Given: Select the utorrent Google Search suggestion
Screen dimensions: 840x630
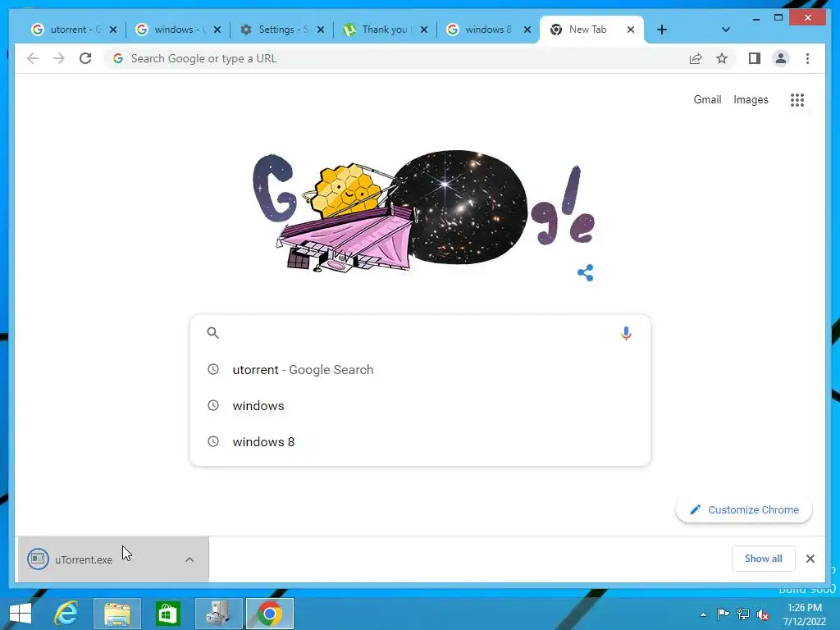Looking at the screenshot, I should (x=420, y=370).
